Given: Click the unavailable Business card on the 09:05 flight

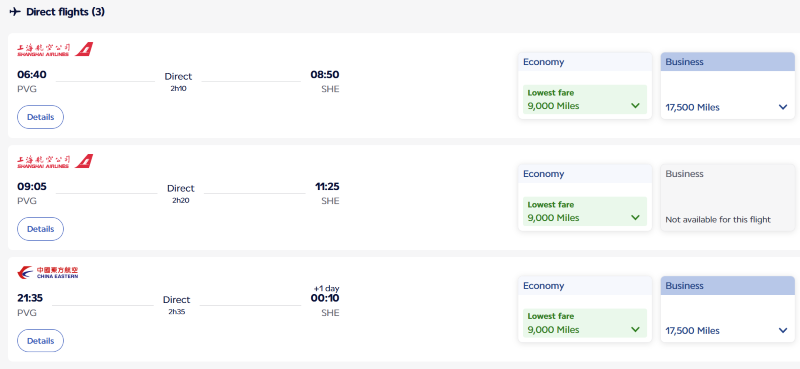Looking at the screenshot, I should [x=728, y=198].
